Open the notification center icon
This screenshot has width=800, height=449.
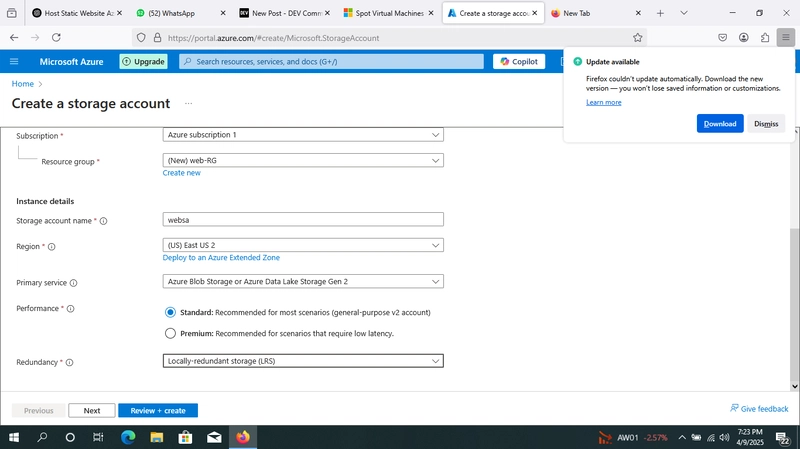pos(783,437)
